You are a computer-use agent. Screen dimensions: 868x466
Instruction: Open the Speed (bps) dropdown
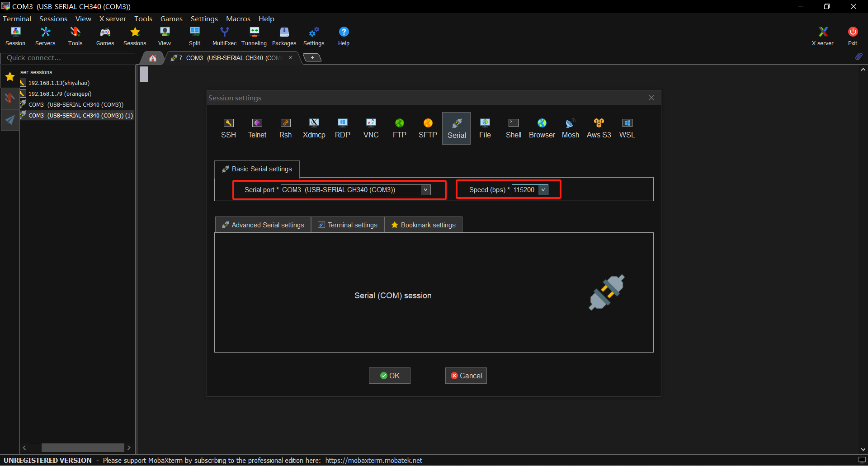(x=543, y=190)
